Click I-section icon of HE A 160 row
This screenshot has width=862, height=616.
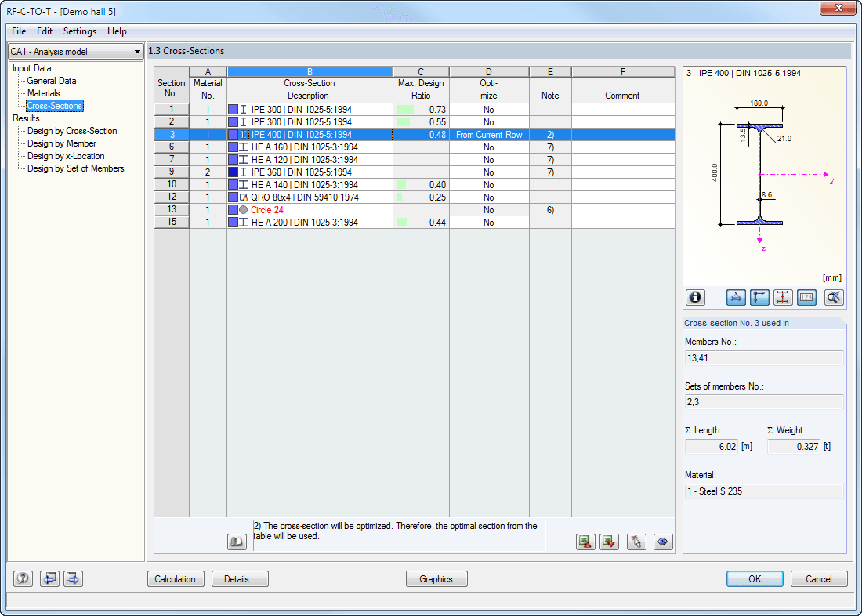point(244,147)
